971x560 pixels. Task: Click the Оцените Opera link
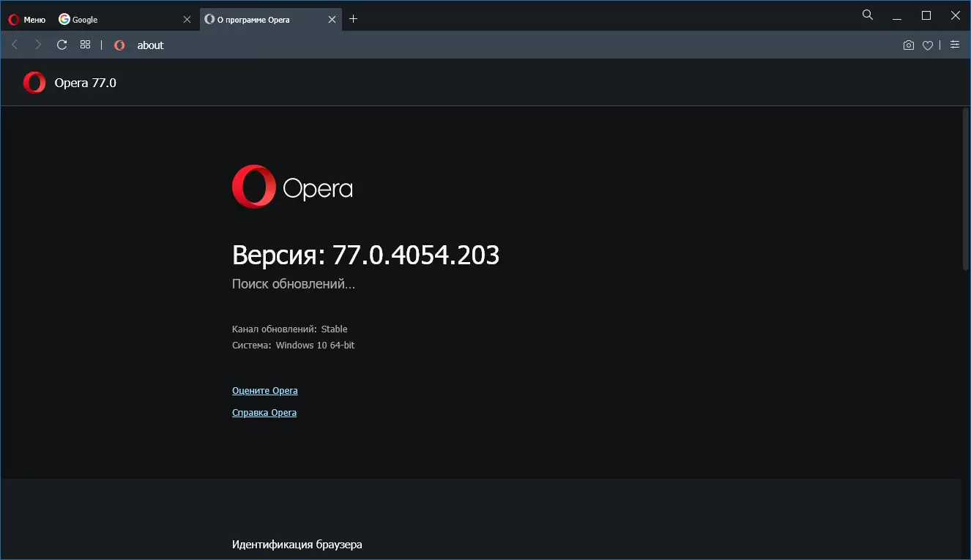[265, 391]
